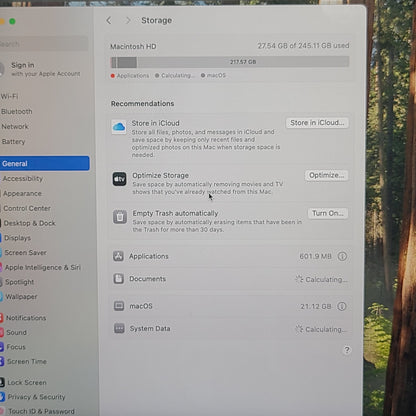Click the Search field in sidebar
Image resolution: width=416 pixels, height=416 pixels.
pos(44,44)
